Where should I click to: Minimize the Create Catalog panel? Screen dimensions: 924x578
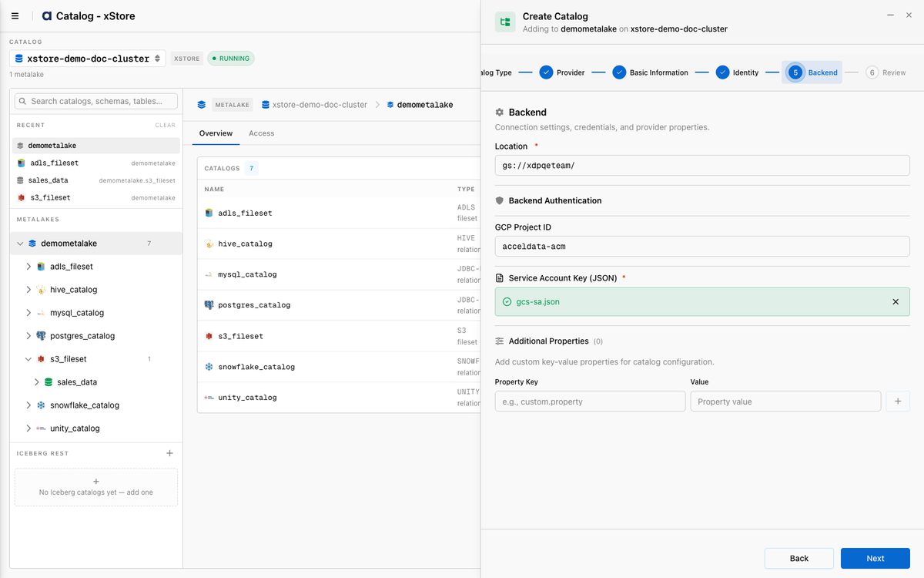point(890,15)
